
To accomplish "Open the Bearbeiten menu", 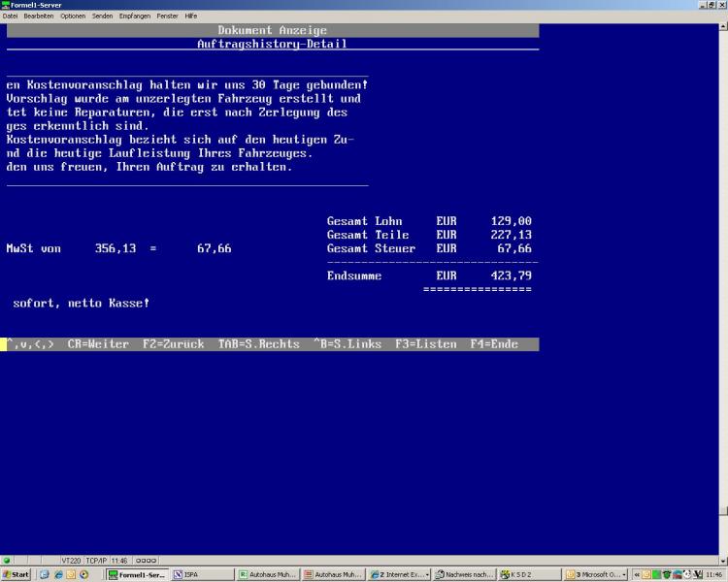I will (39, 16).
